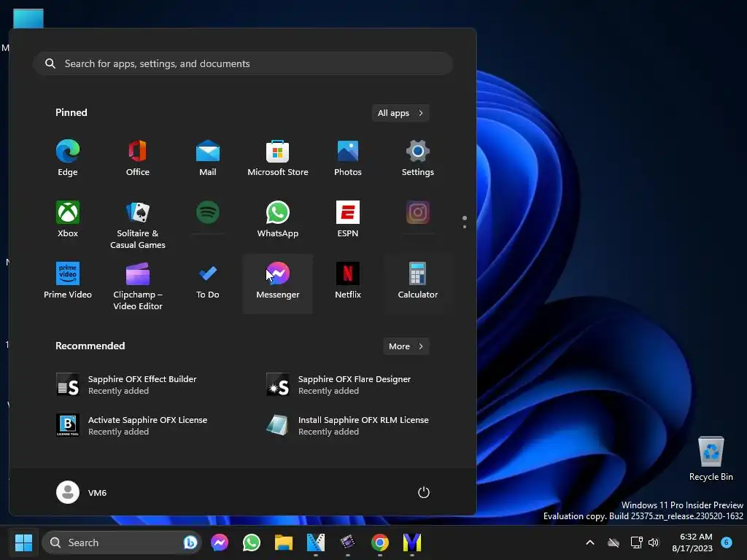This screenshot has width=747, height=560.
Task: Launch Clipchamp – Video Editor
Action: click(138, 285)
